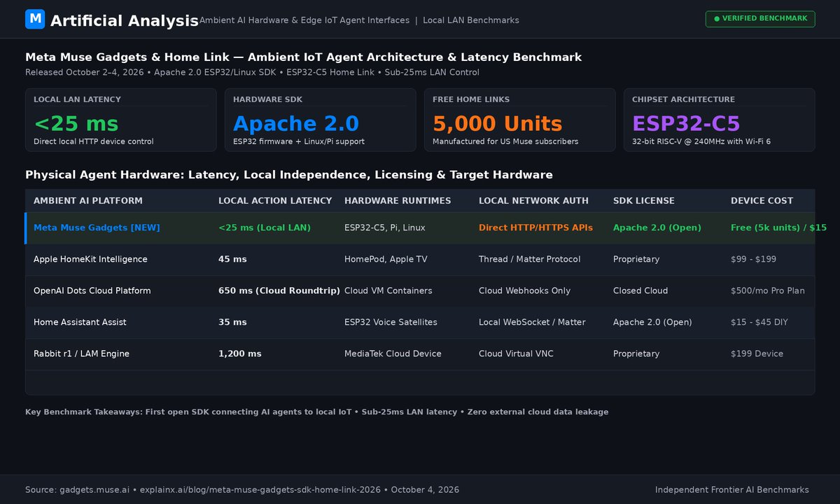Click the '45 ms' latency cell
This screenshot has height=504, width=840.
232,259
